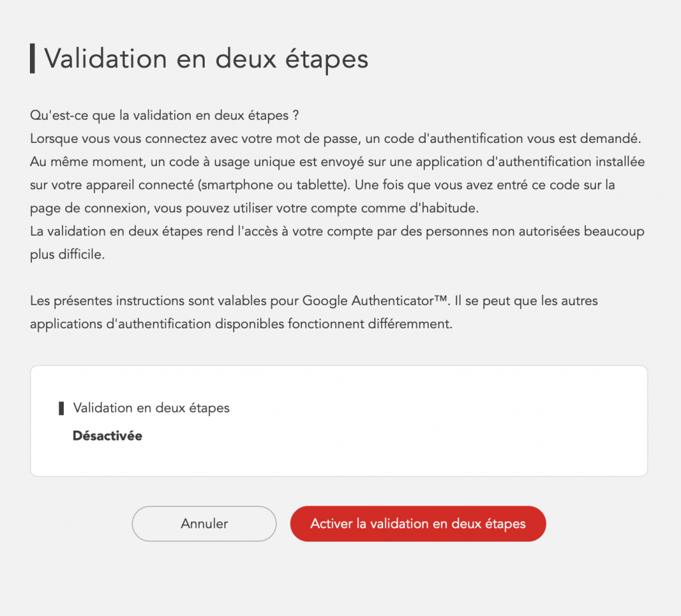Click the line starting "page de connexion"

coord(254,208)
